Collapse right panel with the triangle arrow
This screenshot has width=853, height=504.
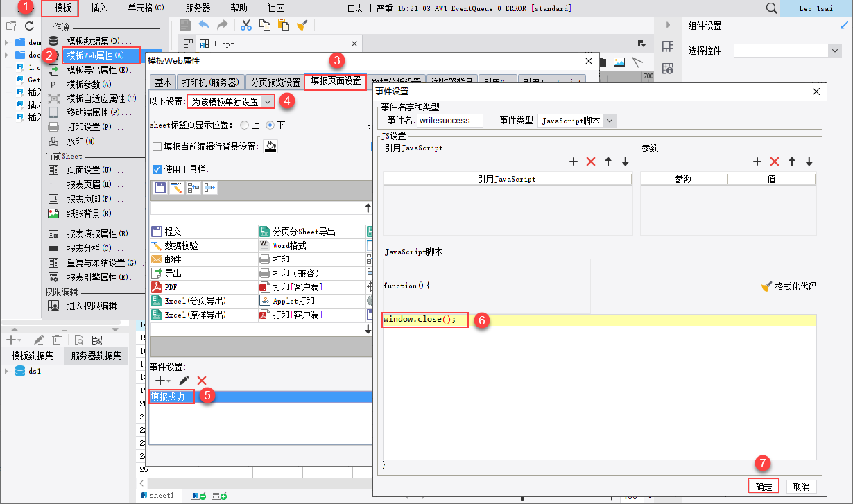(668, 25)
